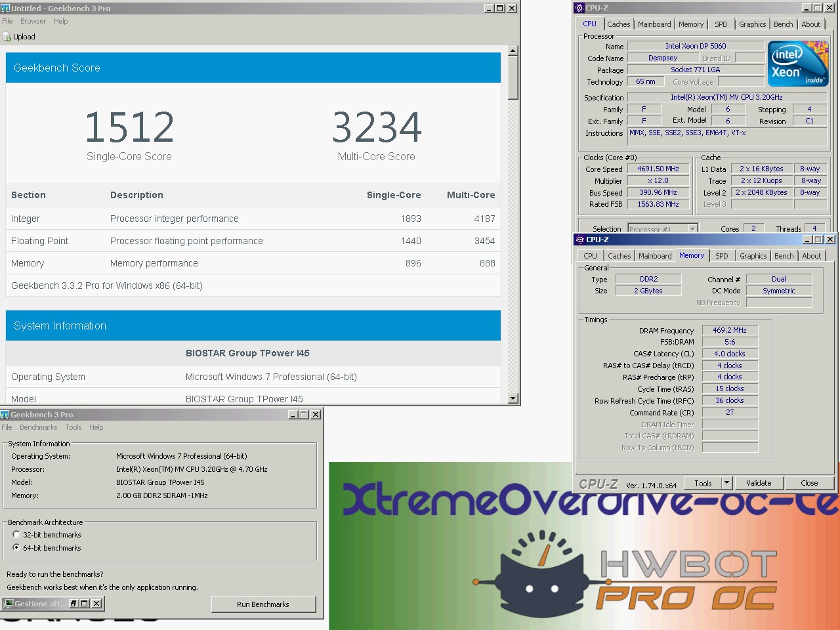Click the small Geekbench 3 Pro window title icon

click(5, 414)
